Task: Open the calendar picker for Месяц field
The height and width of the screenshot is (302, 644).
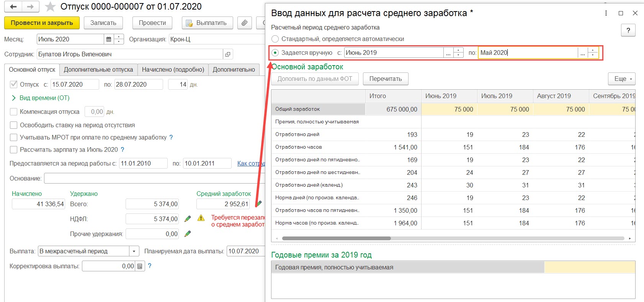Action: point(109,39)
